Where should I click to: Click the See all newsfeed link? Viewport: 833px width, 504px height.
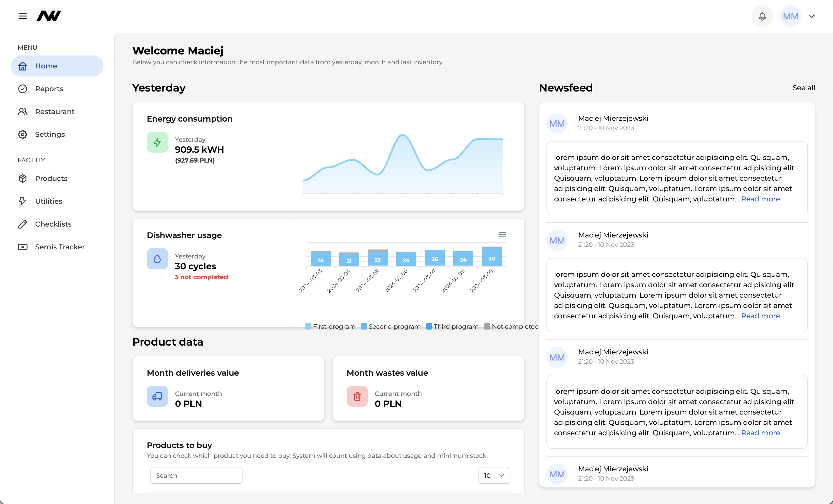pyautogui.click(x=804, y=88)
